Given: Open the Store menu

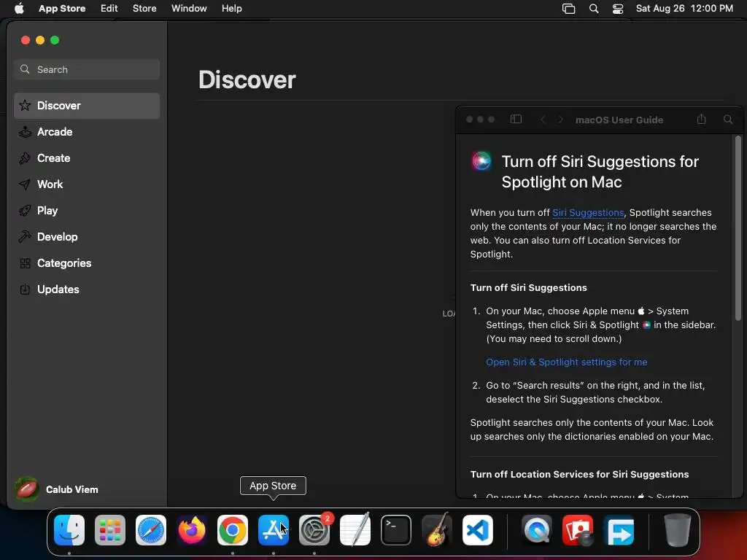Looking at the screenshot, I should point(144,8).
